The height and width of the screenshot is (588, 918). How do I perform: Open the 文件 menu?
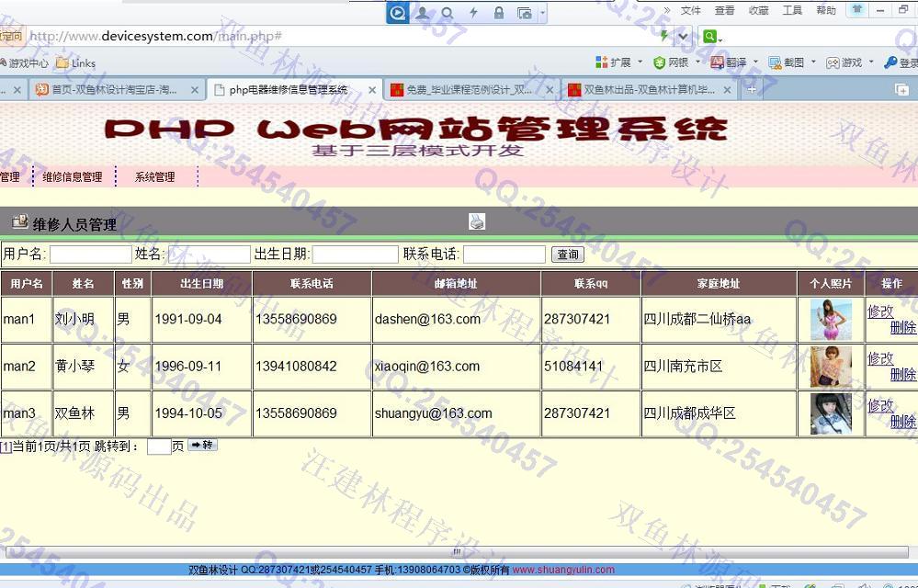[690, 10]
